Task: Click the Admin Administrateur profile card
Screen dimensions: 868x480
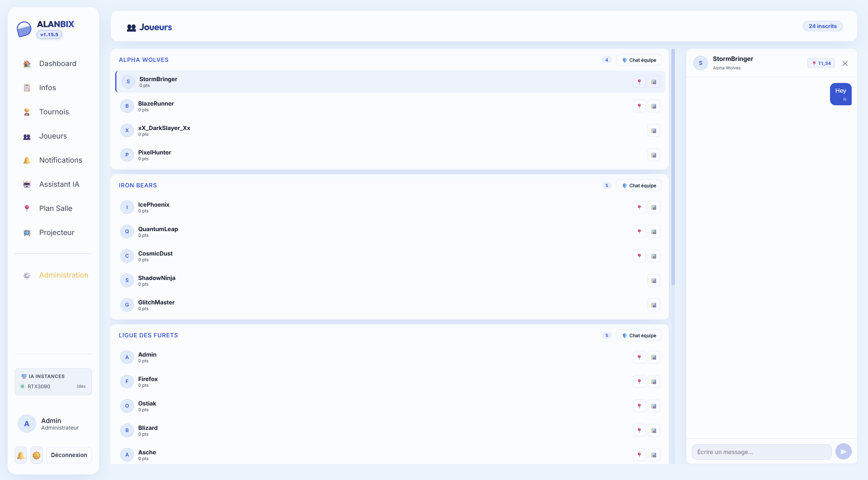Action: (x=53, y=424)
